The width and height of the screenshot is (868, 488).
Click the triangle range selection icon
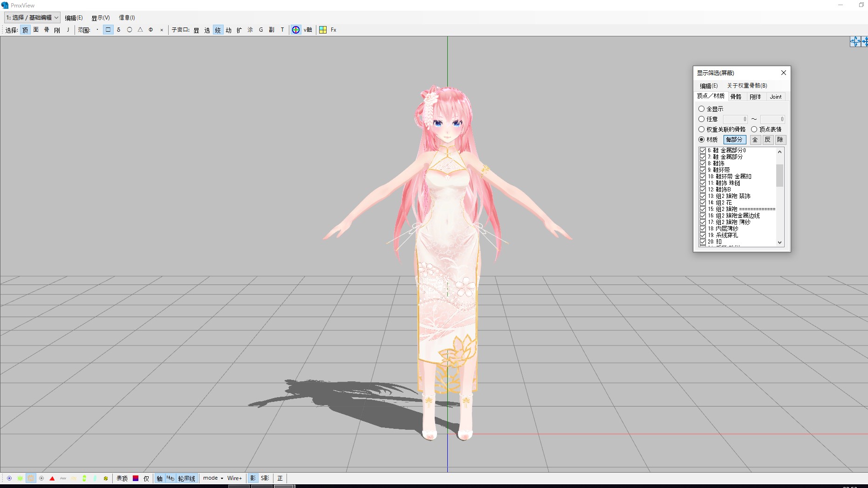point(140,30)
